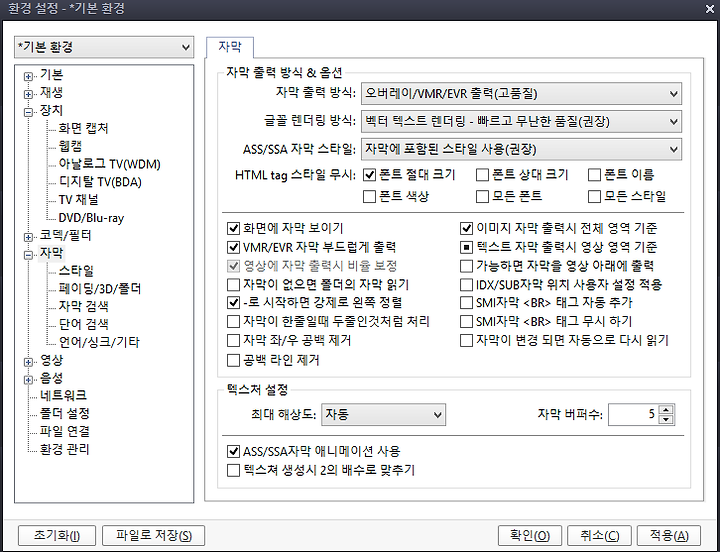The height and width of the screenshot is (552, 720).
Task: Select 디지탈 TV(BDA) tree item
Action: (100, 182)
